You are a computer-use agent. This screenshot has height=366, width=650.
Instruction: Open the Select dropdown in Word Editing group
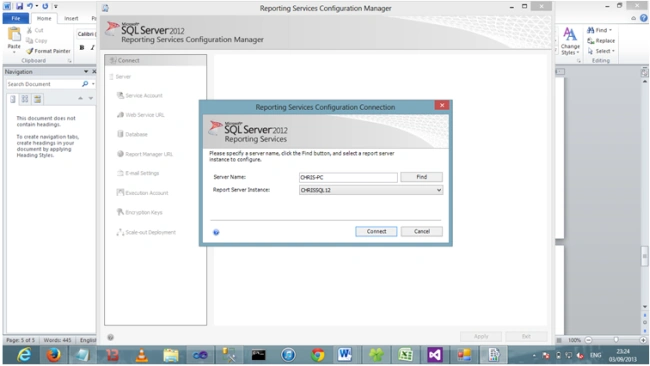coord(601,51)
